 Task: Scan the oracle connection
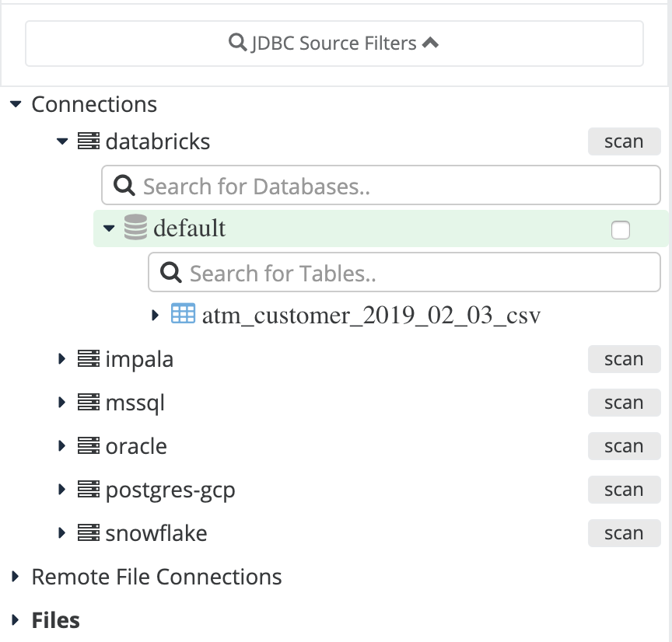click(624, 446)
